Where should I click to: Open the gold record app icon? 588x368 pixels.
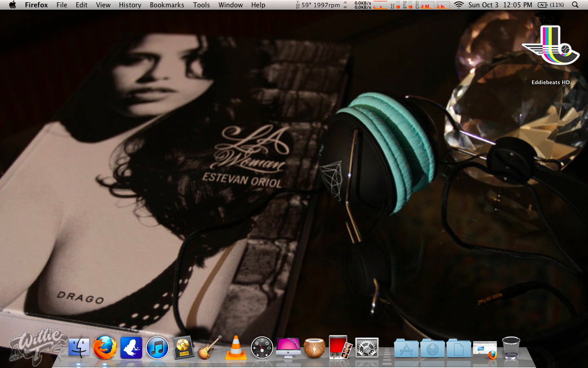[x=183, y=348]
